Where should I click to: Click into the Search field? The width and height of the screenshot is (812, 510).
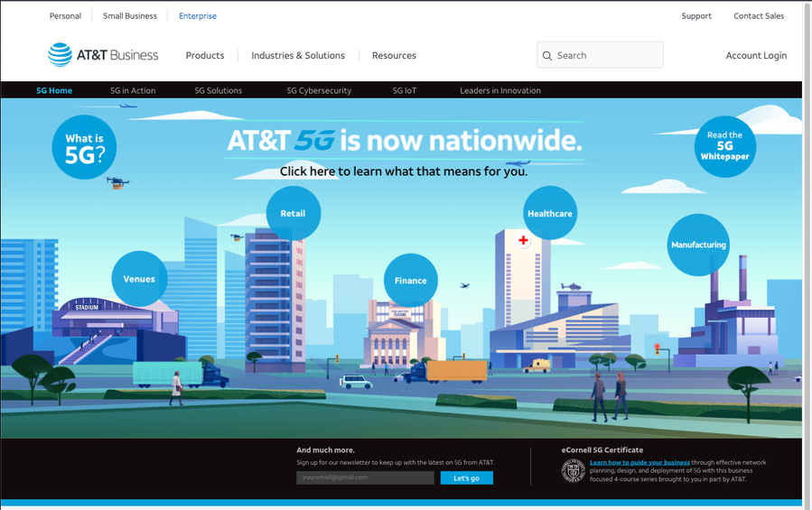pyautogui.click(x=601, y=55)
